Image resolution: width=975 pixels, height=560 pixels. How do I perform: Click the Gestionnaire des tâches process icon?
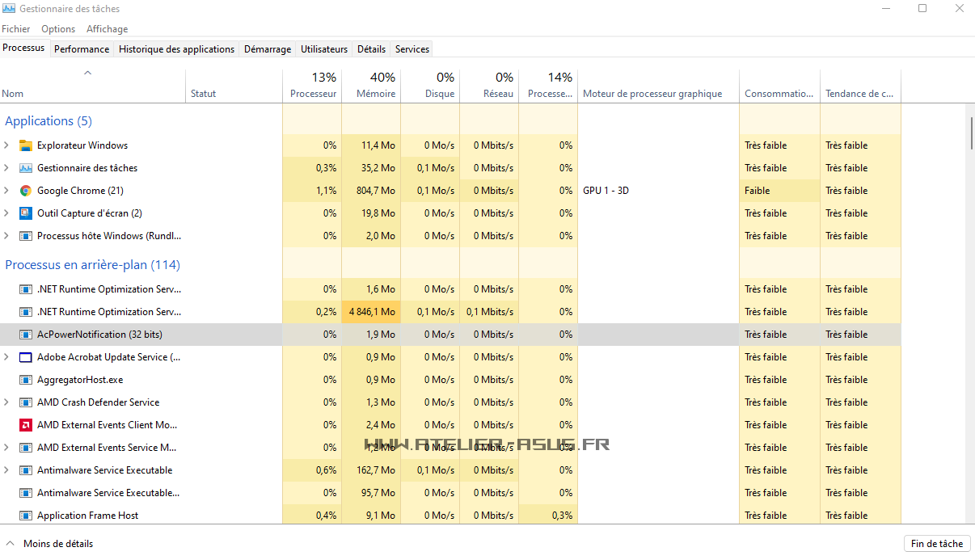point(25,168)
